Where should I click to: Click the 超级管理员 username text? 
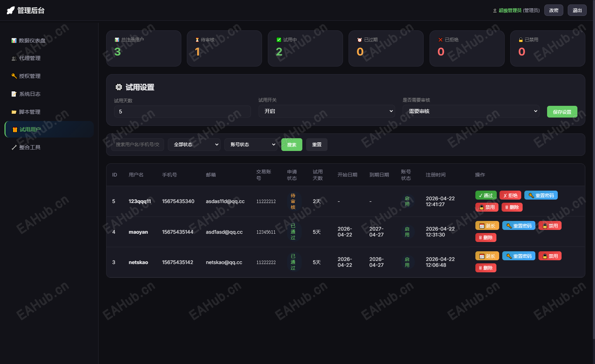pyautogui.click(x=510, y=11)
